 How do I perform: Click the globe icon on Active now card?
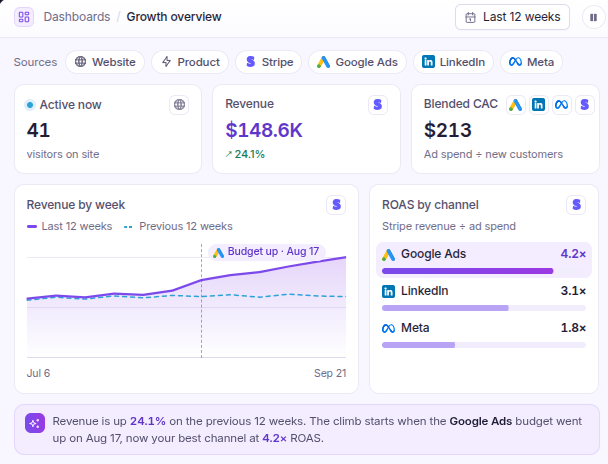(x=179, y=105)
